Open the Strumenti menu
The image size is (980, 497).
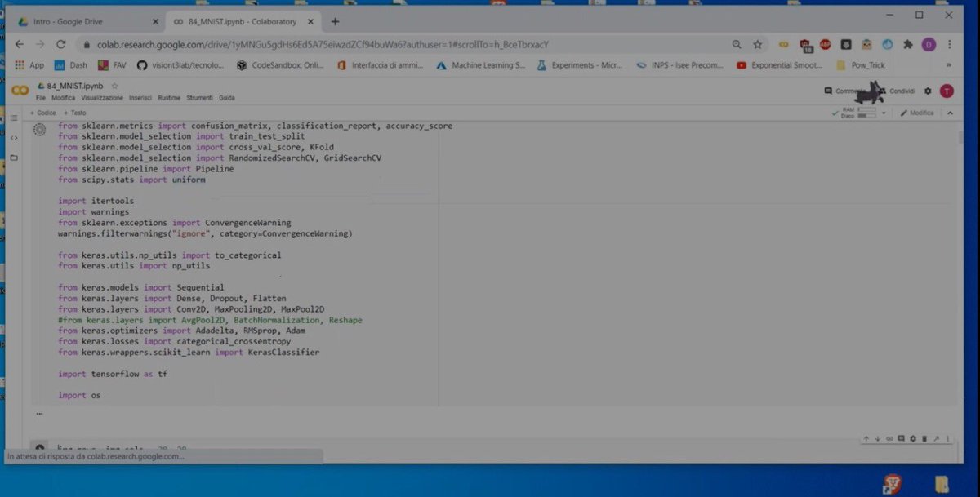tap(199, 98)
